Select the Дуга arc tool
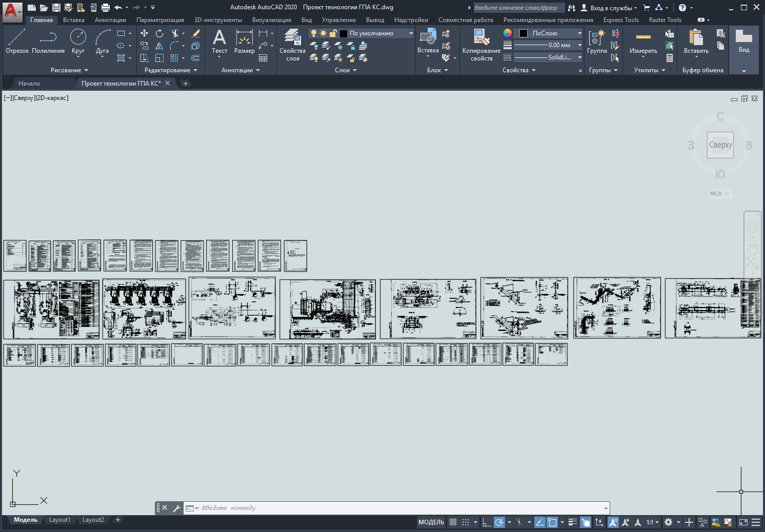The width and height of the screenshot is (765, 532). click(102, 41)
